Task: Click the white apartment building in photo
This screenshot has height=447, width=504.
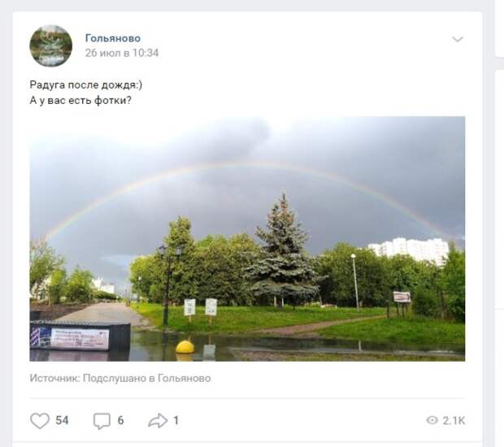Action: (x=408, y=249)
